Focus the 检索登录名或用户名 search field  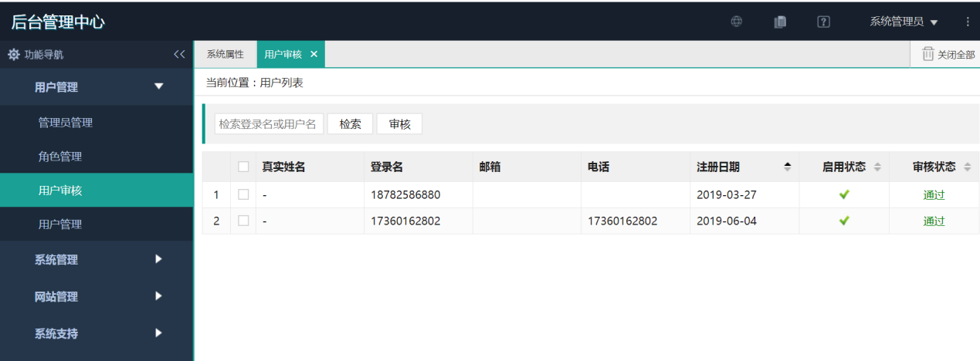tap(269, 124)
